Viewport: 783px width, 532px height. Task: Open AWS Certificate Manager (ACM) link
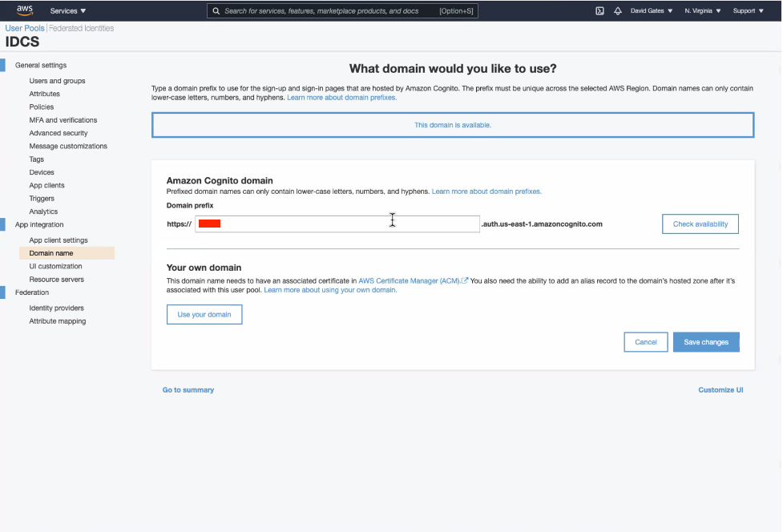409,281
